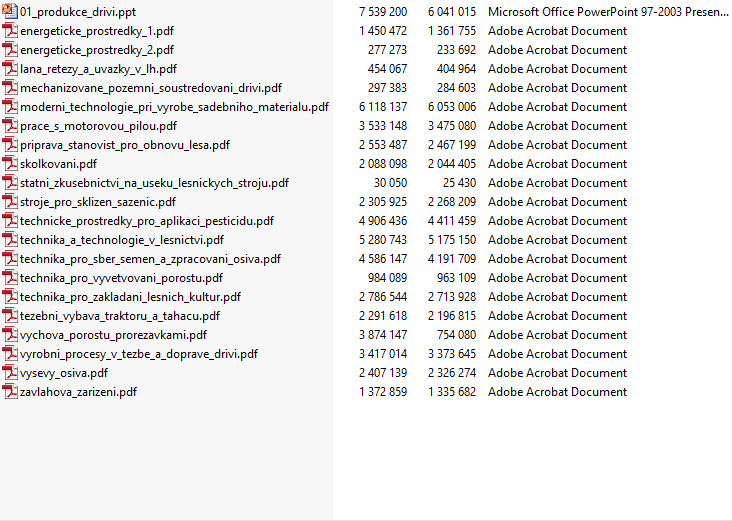Select file name energeticke_prostredky_1.pdf
732x521 pixels.
[x=97, y=31]
